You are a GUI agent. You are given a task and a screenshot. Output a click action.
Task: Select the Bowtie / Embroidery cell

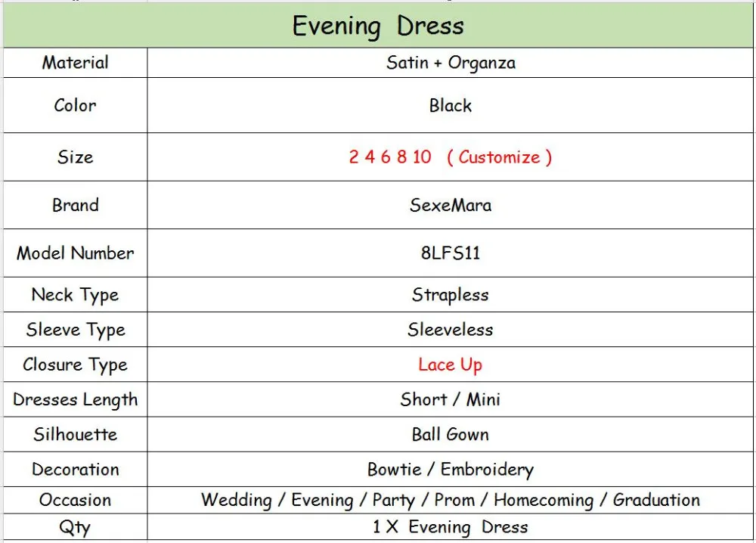pos(451,469)
